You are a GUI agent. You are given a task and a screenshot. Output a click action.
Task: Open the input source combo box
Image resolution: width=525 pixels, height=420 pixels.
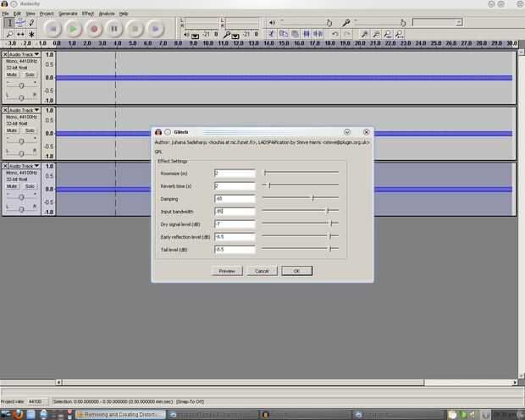point(437,23)
